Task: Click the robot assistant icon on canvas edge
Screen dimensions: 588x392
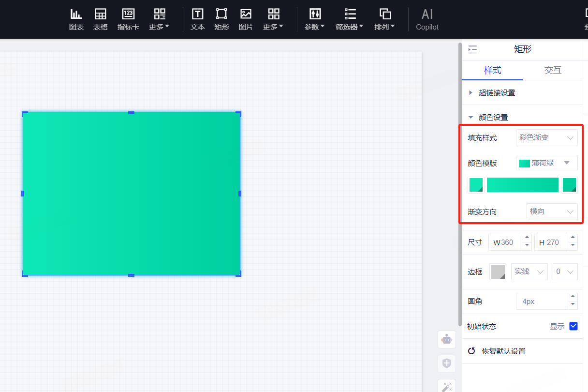Action: pos(446,340)
